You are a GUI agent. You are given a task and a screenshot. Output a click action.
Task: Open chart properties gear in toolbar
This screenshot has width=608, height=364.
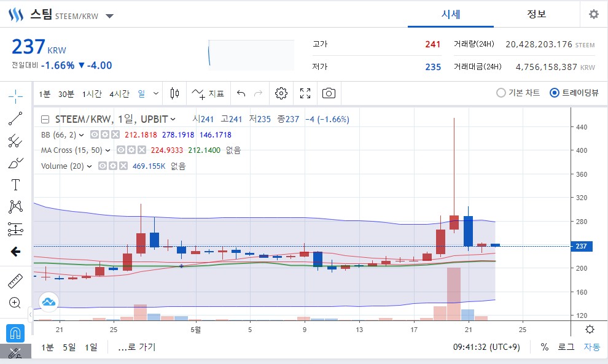click(281, 93)
